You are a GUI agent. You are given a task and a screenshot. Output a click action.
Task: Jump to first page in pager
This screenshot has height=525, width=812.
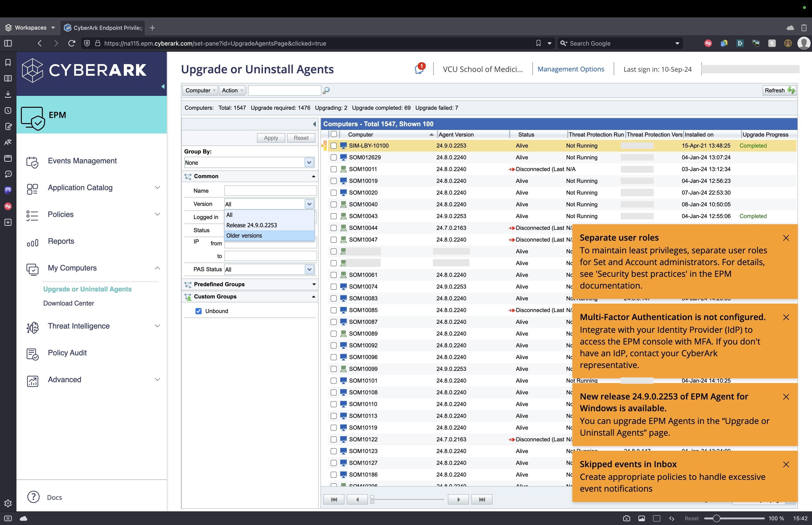pyautogui.click(x=334, y=499)
